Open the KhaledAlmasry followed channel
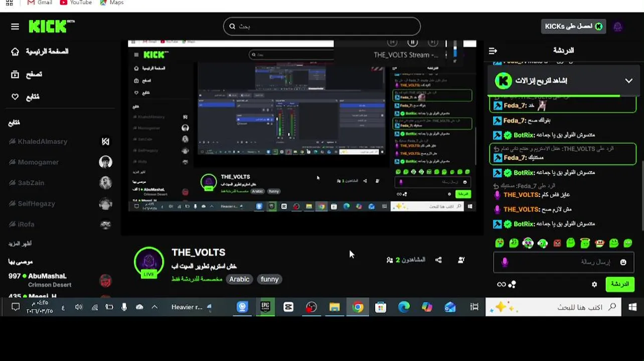The height and width of the screenshot is (361, 644). coord(60,141)
